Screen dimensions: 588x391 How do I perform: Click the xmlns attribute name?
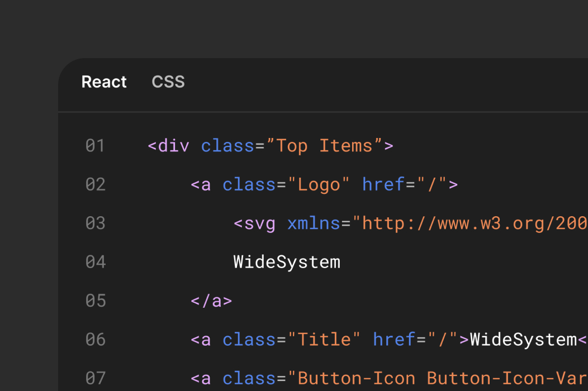click(x=314, y=223)
